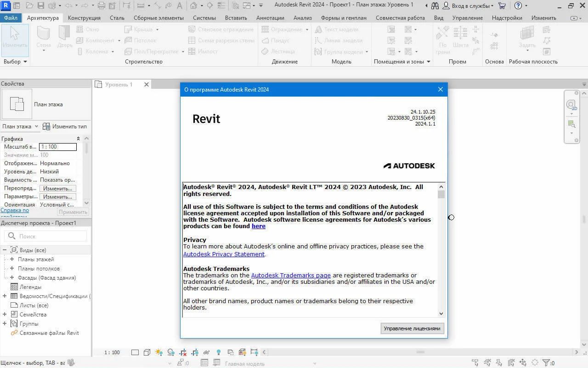Click the license text scrollbar thumb in About dialog
The image size is (588, 368).
pyautogui.click(x=441, y=195)
